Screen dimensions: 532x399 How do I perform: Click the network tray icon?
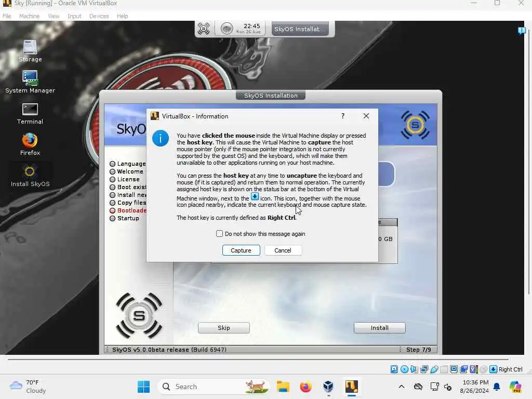click(x=434, y=387)
